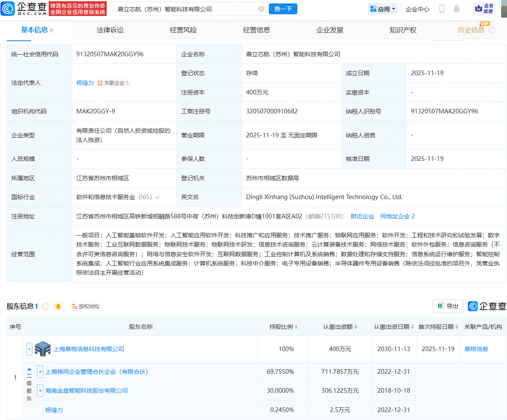Expand 海南金盘智能科技 with its plus control
Viewport: 507px width, 420px height.
pos(40,390)
